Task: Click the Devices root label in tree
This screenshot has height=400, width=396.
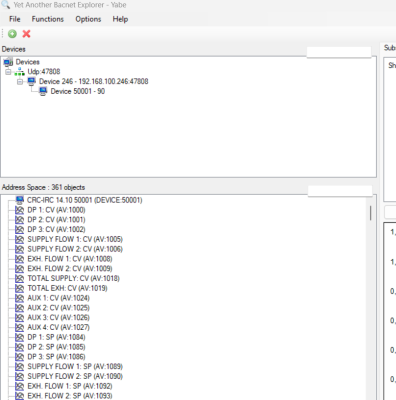Action: click(28, 62)
